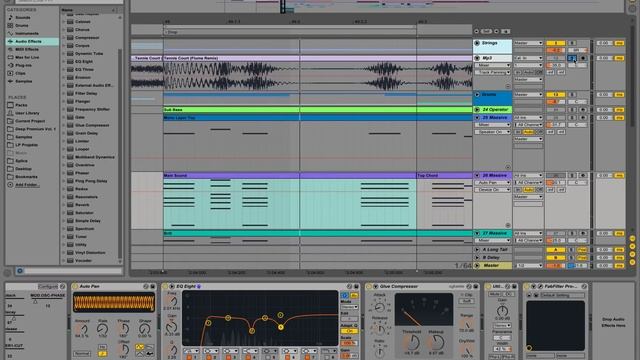640x360 pixels.
Task: Select the Sounds browser category
Action: click(22, 18)
